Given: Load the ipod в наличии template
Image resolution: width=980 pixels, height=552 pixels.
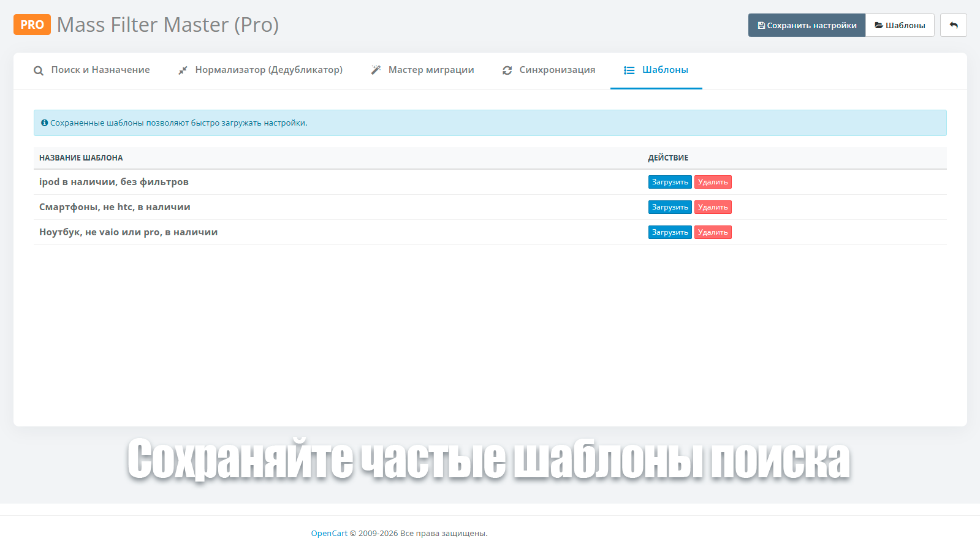Looking at the screenshot, I should tap(669, 182).
